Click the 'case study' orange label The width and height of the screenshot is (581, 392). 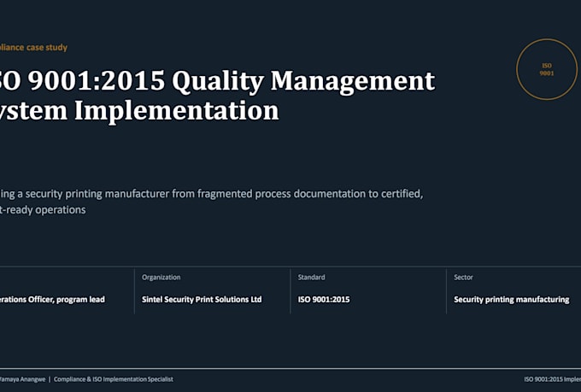47,48
